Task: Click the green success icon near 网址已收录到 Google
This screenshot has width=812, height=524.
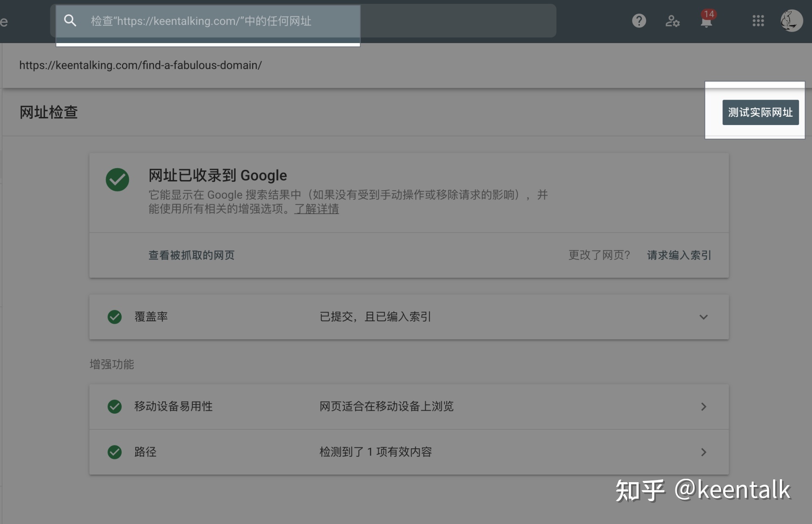Action: click(118, 180)
